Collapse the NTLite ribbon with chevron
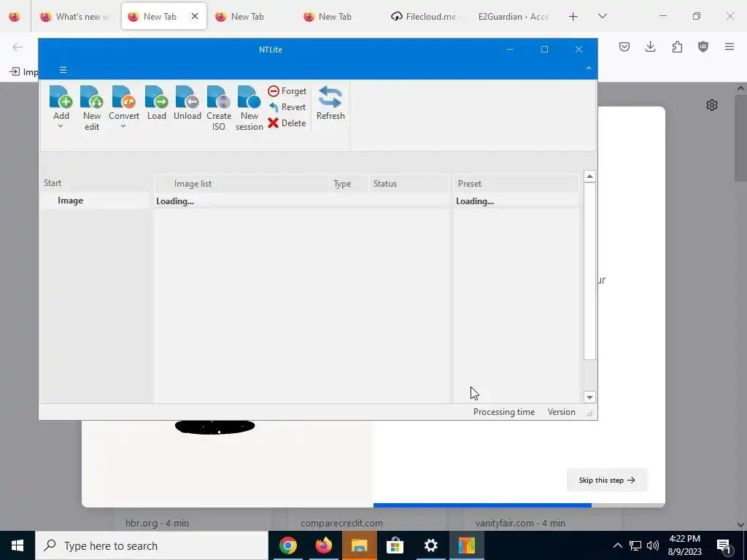747x560 pixels. [589, 69]
